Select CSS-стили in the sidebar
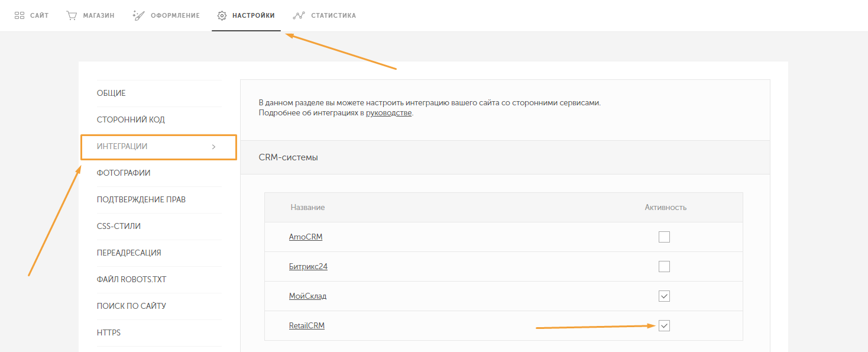Screen dimensions: 868x352 pyautogui.click(x=119, y=226)
